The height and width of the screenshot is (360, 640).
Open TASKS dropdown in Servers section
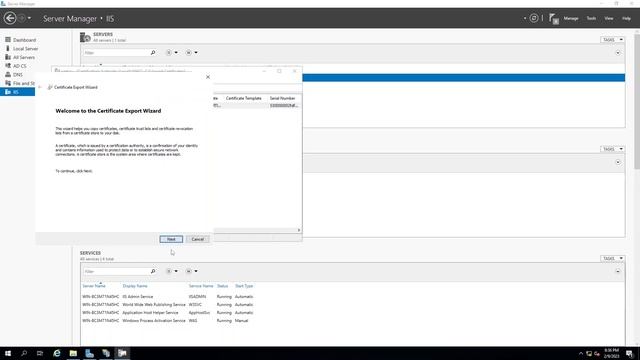pos(612,40)
